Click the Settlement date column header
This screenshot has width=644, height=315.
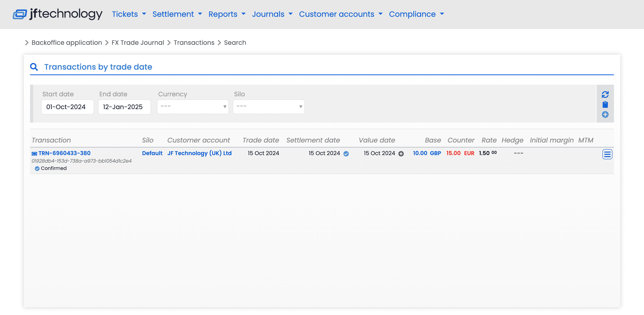point(313,140)
